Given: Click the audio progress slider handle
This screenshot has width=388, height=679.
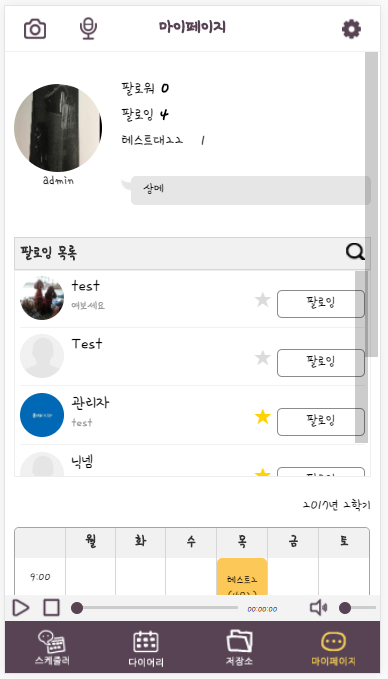Looking at the screenshot, I should 77,608.
